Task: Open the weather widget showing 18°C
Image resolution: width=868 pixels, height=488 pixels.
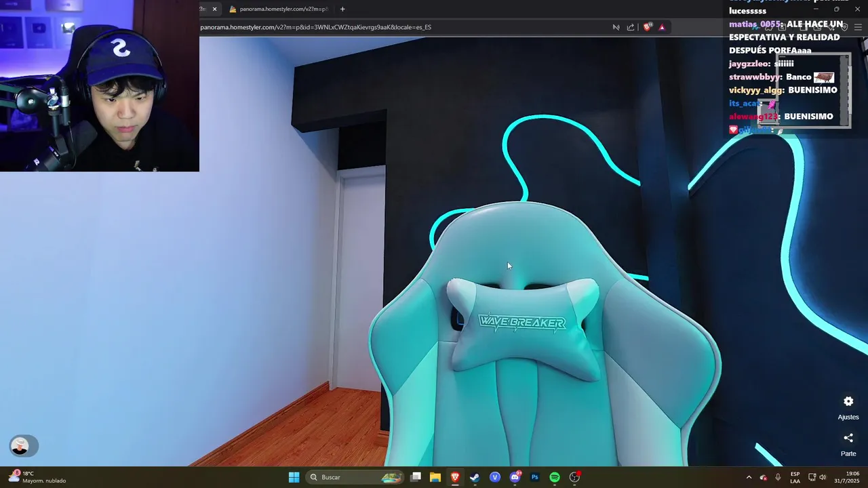Action: pyautogui.click(x=37, y=477)
